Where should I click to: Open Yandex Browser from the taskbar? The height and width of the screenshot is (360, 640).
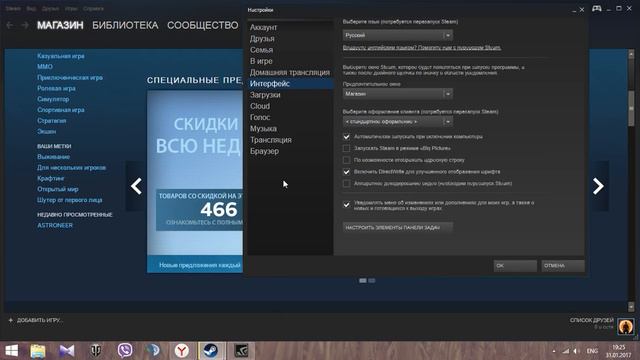pyautogui.click(x=182, y=351)
